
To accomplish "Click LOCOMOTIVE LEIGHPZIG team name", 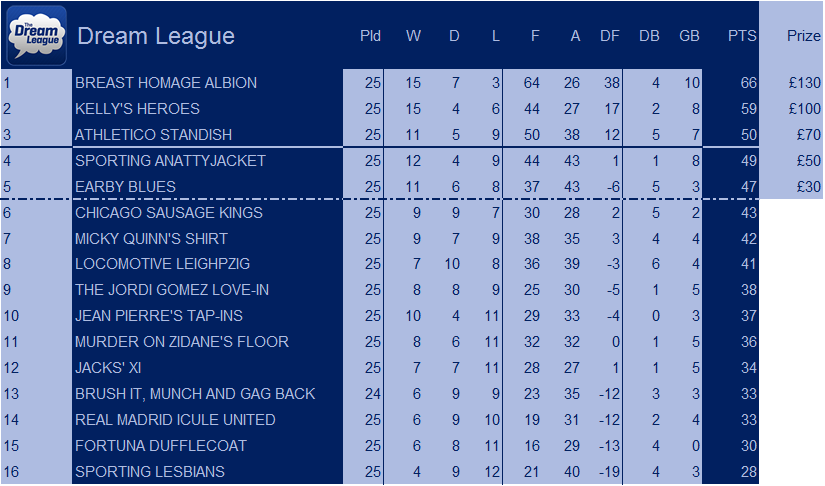I will (x=162, y=264).
